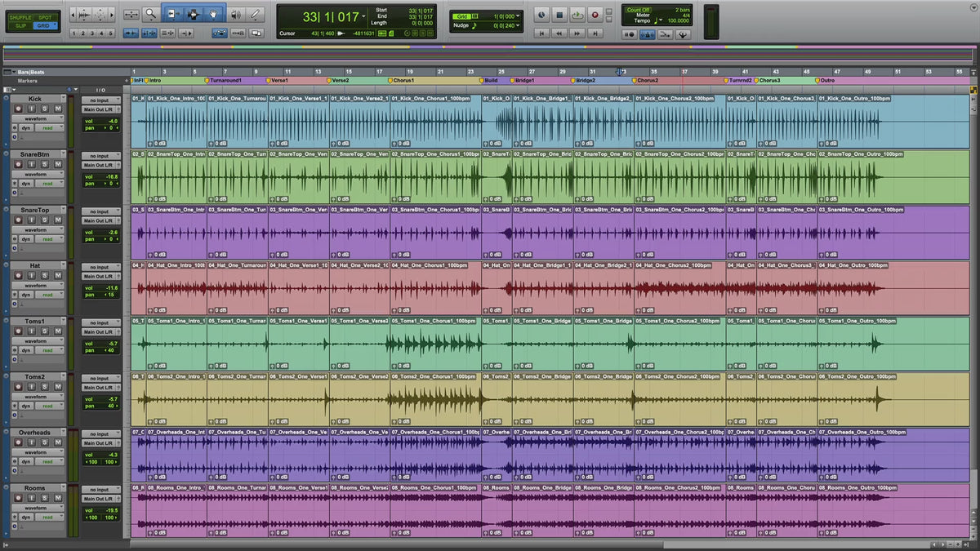The width and height of the screenshot is (980, 551).
Task: Jump to the Chorus1 marker
Action: [x=403, y=81]
